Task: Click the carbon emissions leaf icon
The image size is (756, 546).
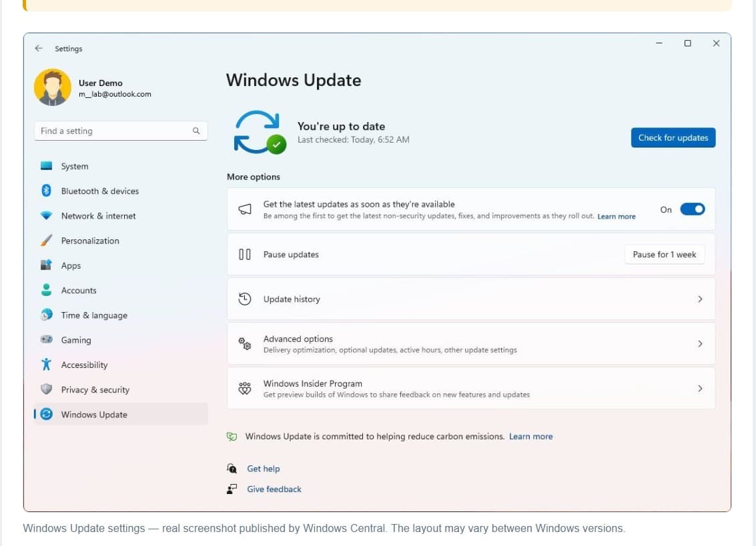Action: coord(232,436)
